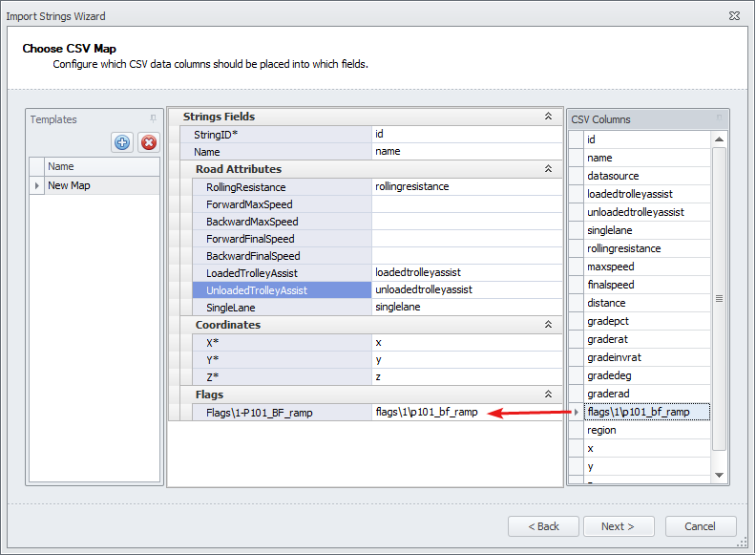Viewport: 756px width, 555px height.
Task: Collapse the Road Attributes section
Action: click(x=548, y=169)
